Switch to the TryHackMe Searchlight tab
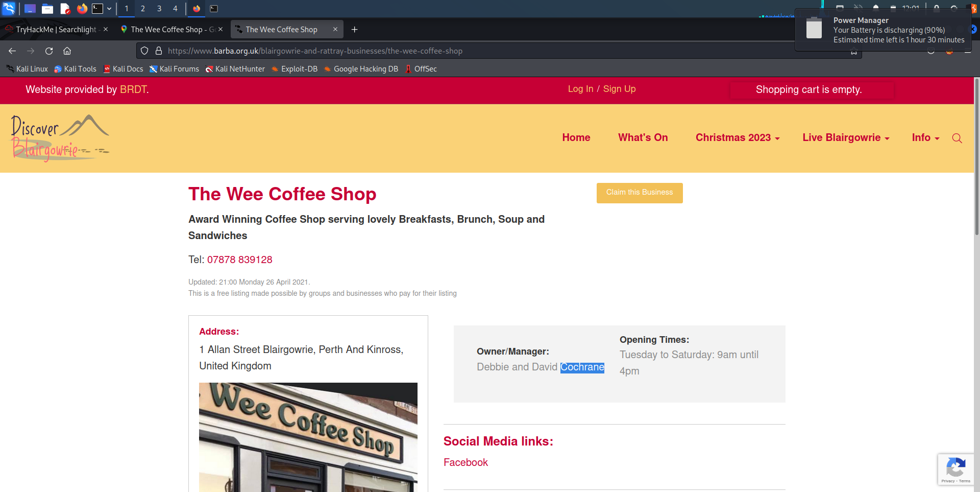Image resolution: width=980 pixels, height=492 pixels. [56, 30]
